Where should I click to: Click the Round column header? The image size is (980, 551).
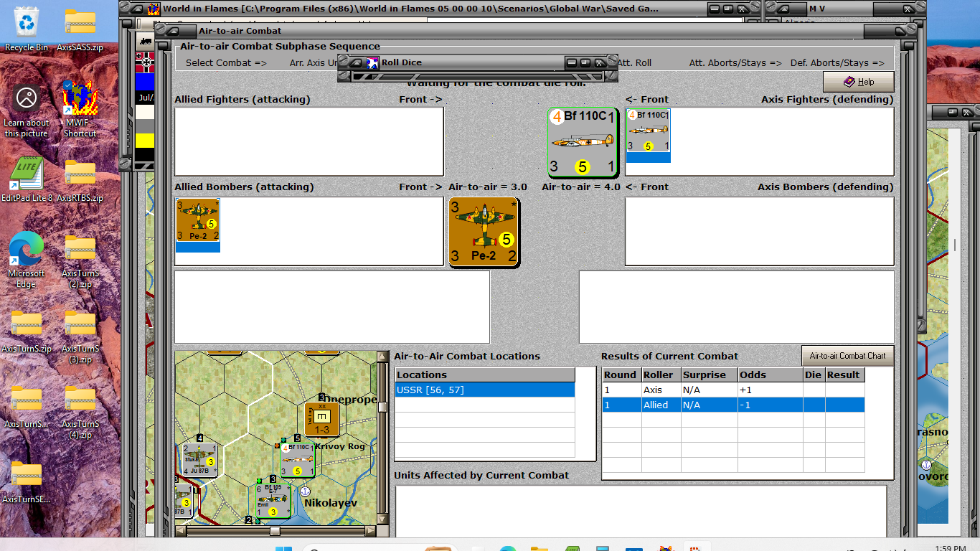tap(621, 375)
